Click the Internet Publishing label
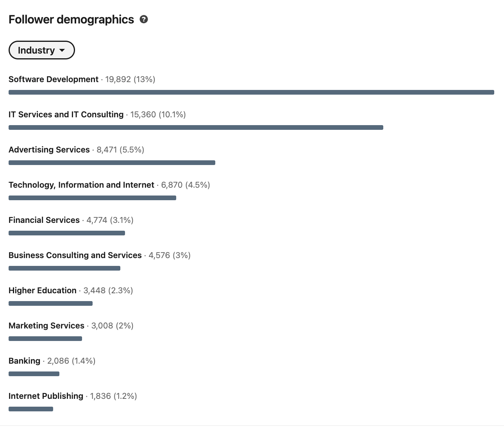Viewport: 504px width, 427px height. pos(45,396)
